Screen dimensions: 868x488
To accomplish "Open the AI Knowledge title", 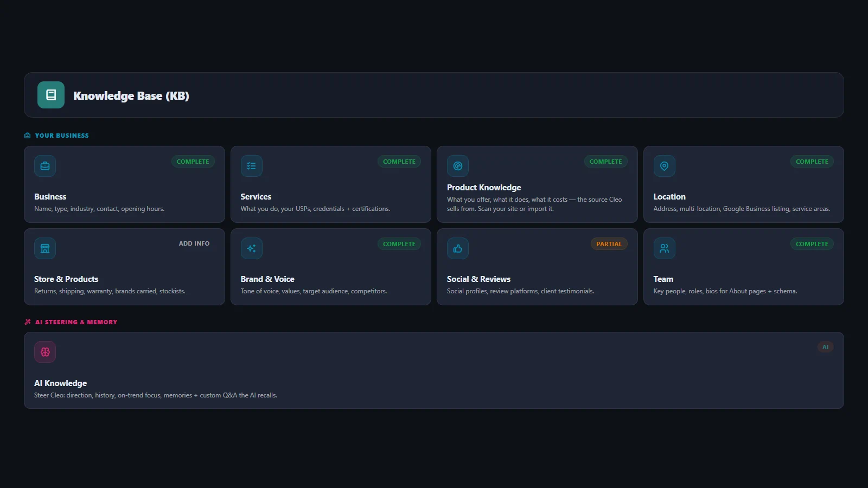I will pos(60,383).
